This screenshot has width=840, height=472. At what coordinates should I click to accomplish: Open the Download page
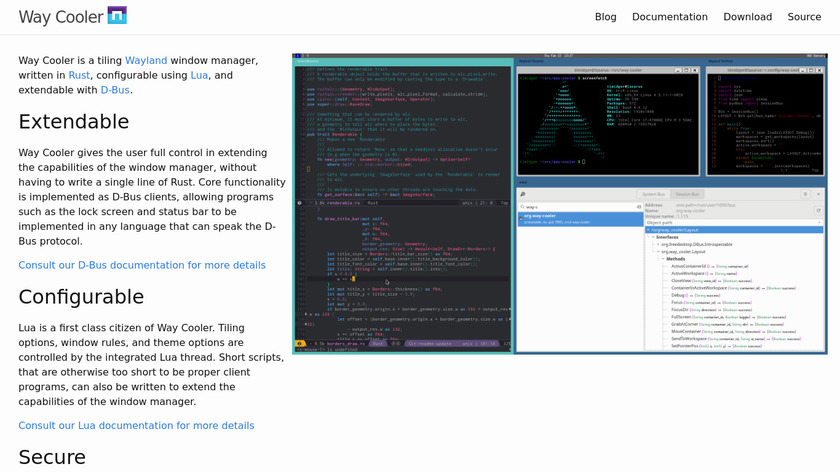(747, 17)
